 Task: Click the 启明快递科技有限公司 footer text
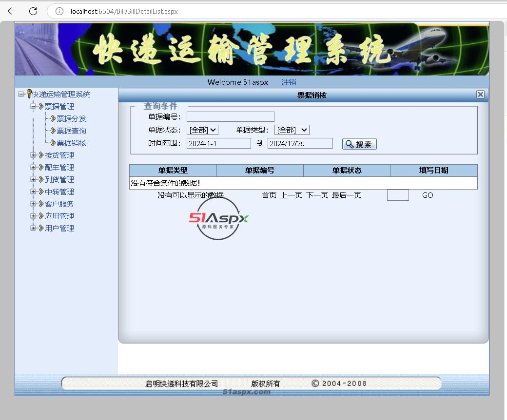coord(181,384)
